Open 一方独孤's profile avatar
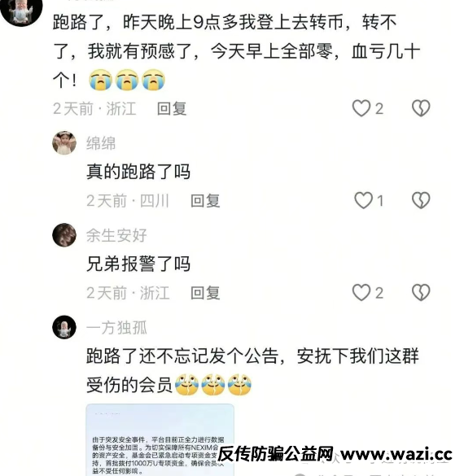Screen dimensions: 464x476 click(x=64, y=327)
